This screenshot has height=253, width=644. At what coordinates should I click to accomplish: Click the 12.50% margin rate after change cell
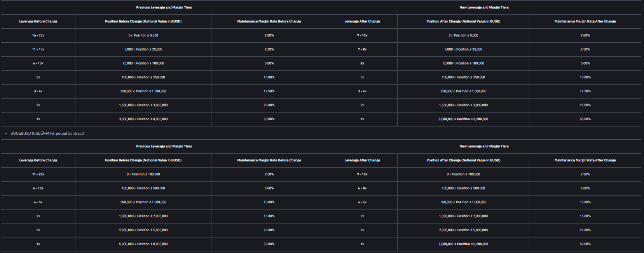585,91
